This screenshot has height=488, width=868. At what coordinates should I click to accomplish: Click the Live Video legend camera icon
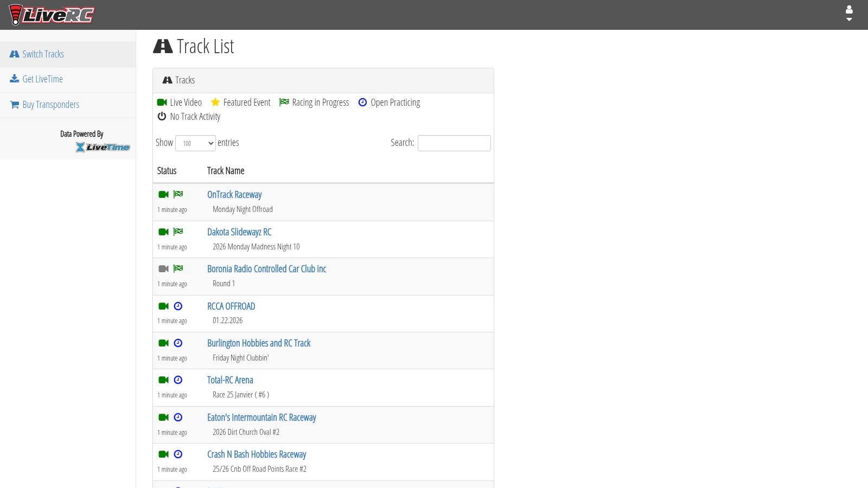point(162,102)
